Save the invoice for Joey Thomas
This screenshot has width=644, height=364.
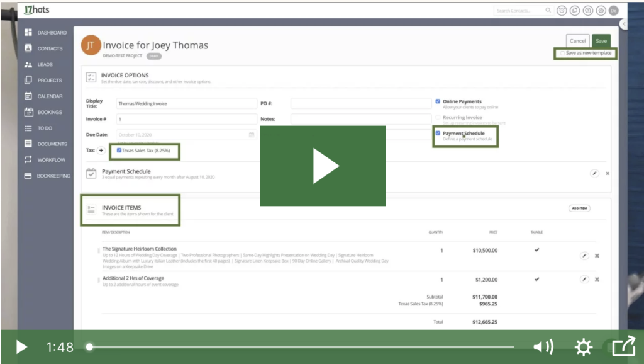601,40
